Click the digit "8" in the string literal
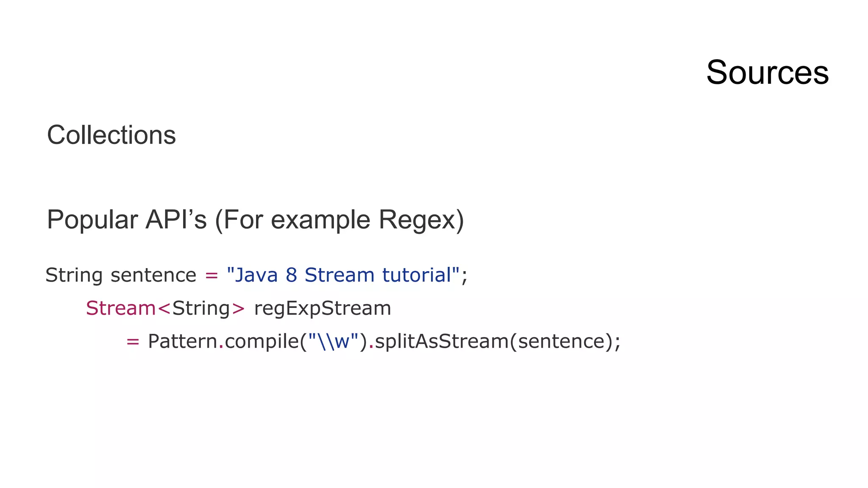 coord(291,275)
